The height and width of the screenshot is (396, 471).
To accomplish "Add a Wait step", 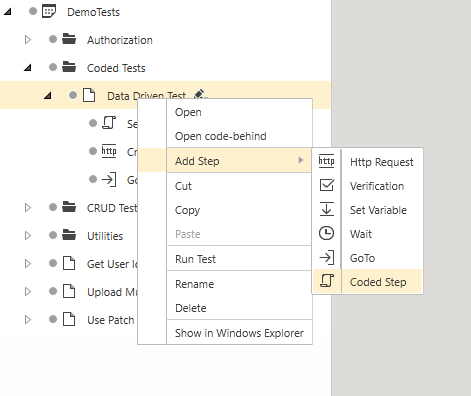I will coord(367,234).
